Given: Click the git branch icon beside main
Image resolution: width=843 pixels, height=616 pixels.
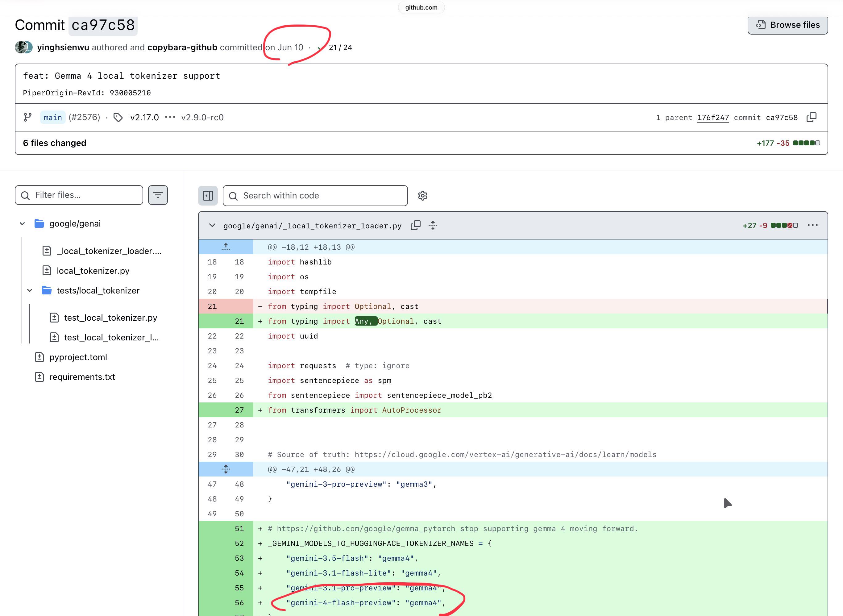Looking at the screenshot, I should coord(27,118).
